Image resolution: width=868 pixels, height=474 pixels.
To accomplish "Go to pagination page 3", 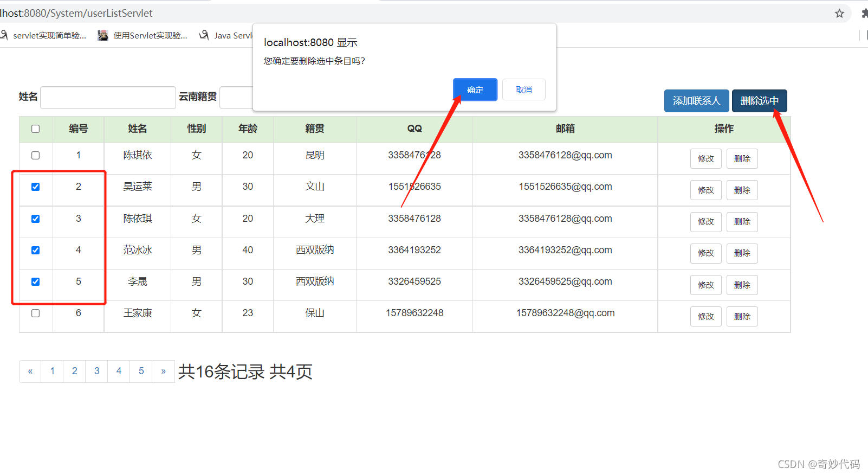I will click(x=97, y=371).
